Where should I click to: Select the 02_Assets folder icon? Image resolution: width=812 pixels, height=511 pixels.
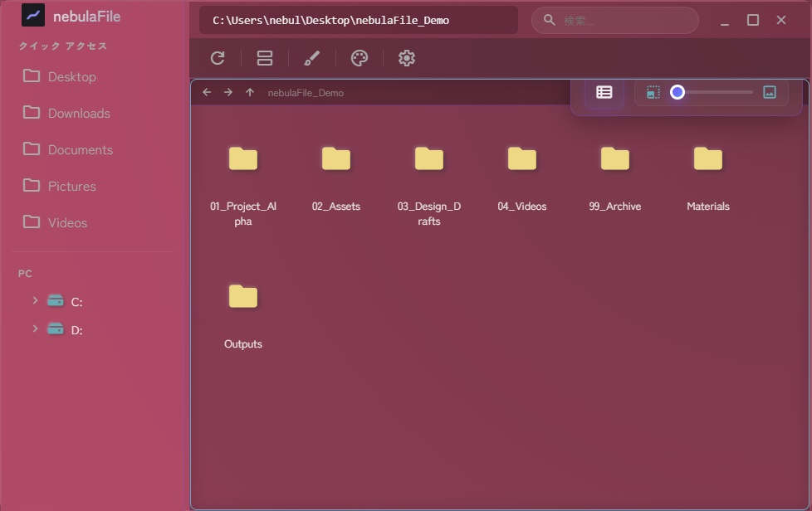click(x=336, y=158)
